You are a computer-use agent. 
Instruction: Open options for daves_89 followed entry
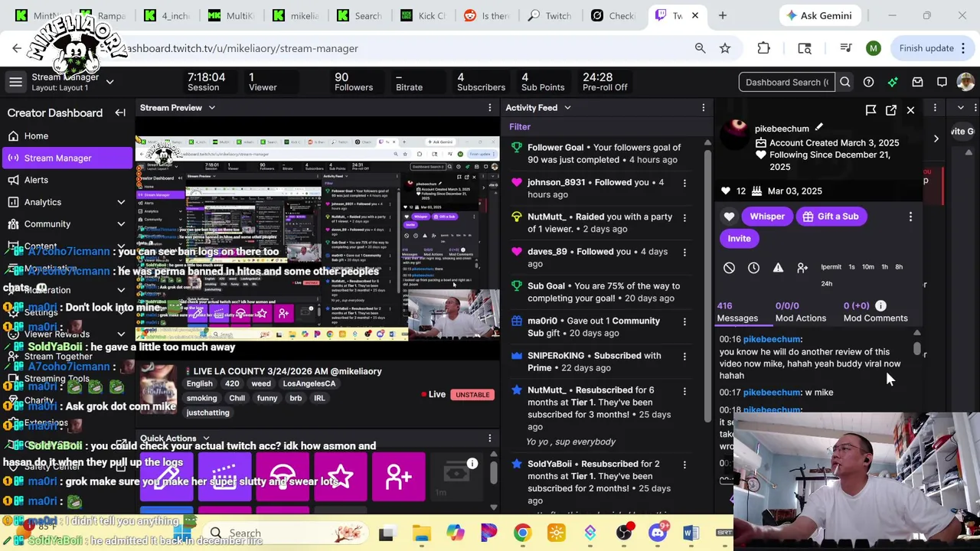pos(684,252)
